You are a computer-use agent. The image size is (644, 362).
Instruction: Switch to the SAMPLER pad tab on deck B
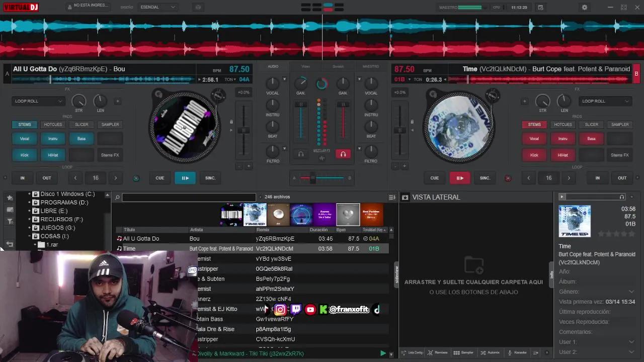click(x=620, y=125)
